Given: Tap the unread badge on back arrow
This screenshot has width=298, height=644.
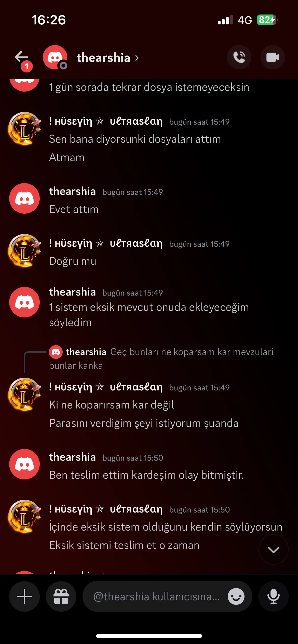Looking at the screenshot, I should tap(26, 67).
